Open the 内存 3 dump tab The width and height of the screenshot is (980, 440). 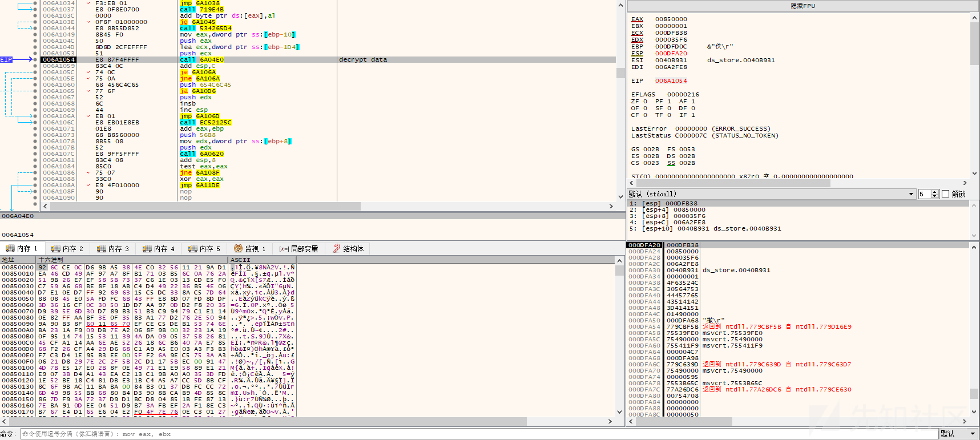tap(113, 249)
